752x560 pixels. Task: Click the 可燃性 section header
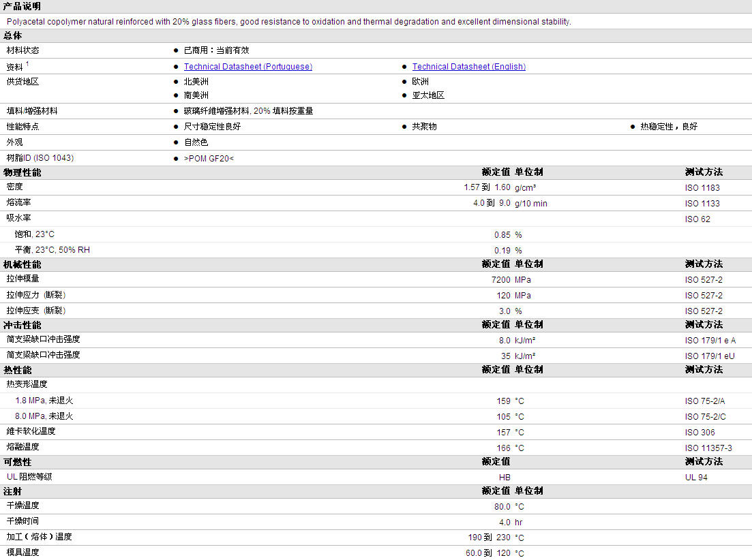pos(18,462)
